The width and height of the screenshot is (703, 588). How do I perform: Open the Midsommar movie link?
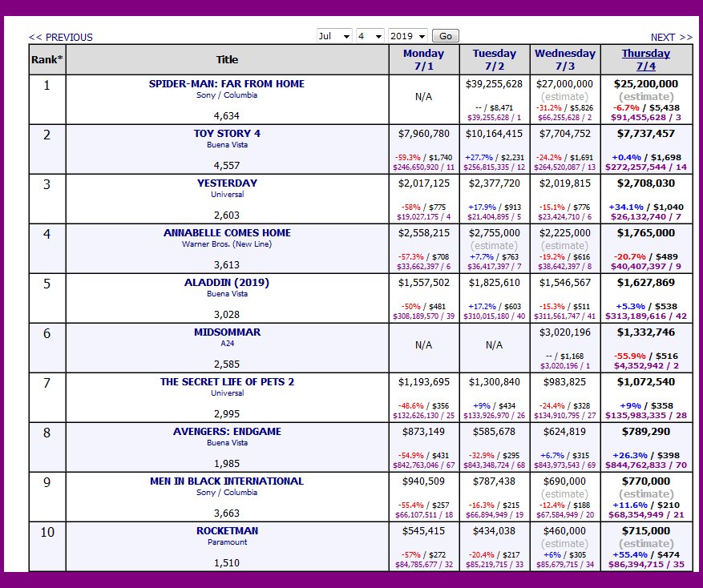click(x=227, y=332)
